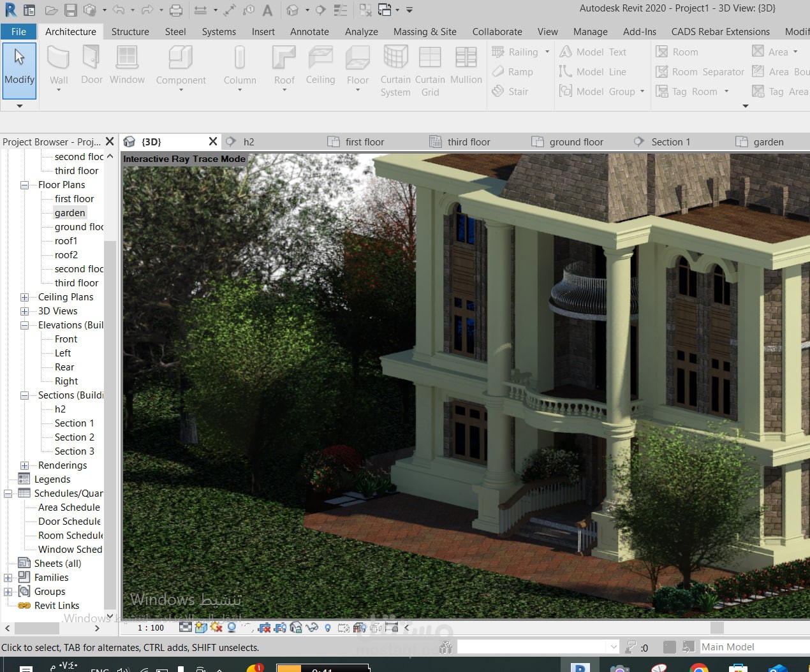Select the Ceiling tool

click(x=320, y=65)
